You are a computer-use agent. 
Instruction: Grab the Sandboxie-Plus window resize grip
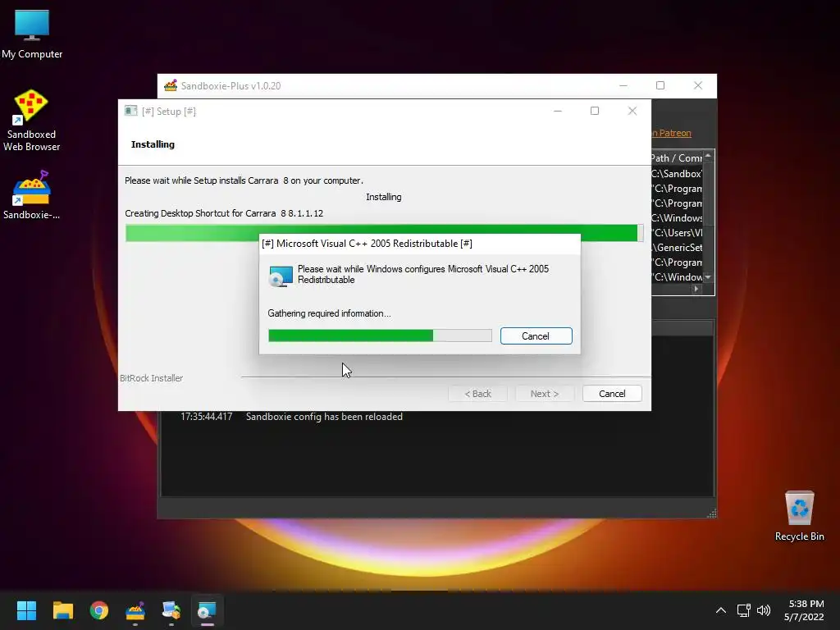click(711, 514)
